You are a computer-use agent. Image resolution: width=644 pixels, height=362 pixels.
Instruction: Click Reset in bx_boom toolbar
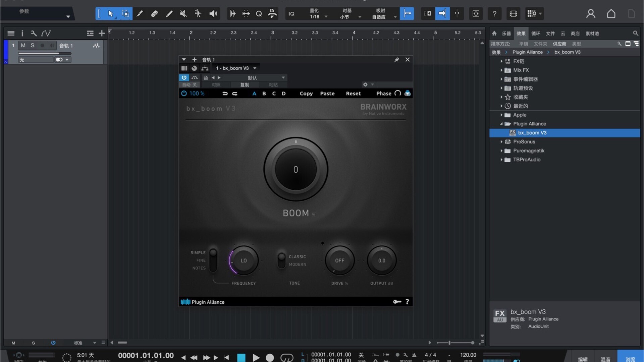click(x=353, y=94)
